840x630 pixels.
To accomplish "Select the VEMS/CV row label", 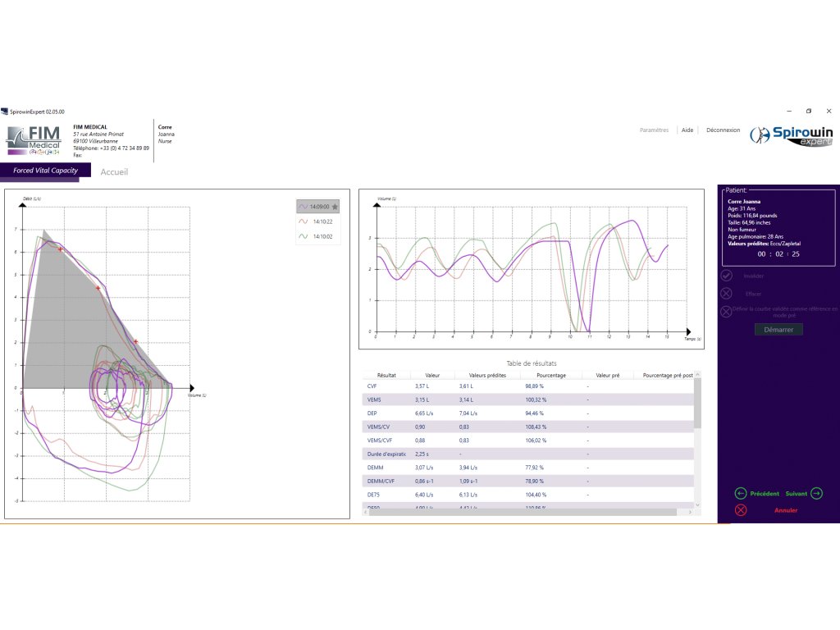I will (378, 427).
